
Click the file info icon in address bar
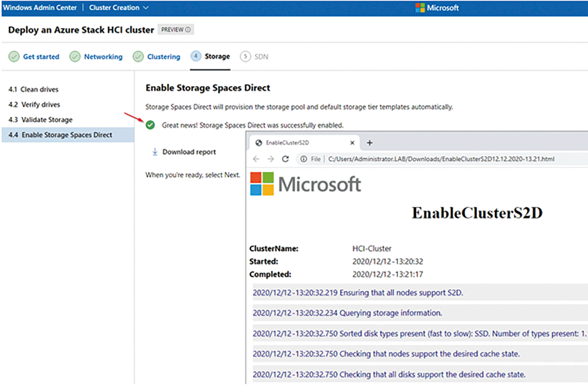304,159
